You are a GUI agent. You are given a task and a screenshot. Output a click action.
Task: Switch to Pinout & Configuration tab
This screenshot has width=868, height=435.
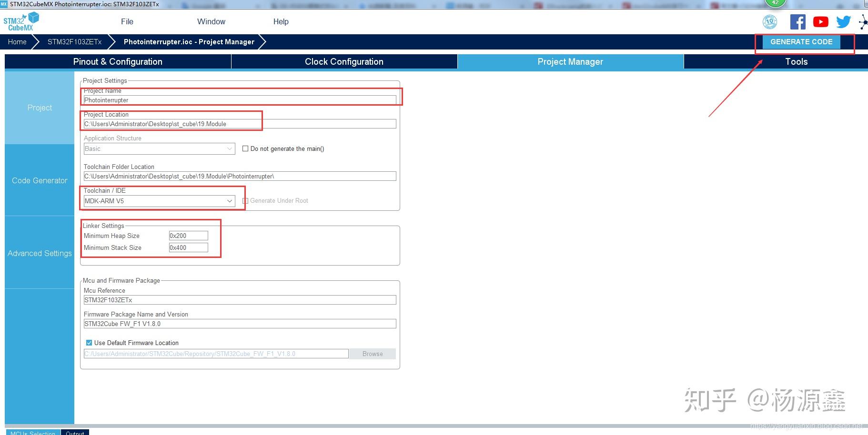[118, 62]
